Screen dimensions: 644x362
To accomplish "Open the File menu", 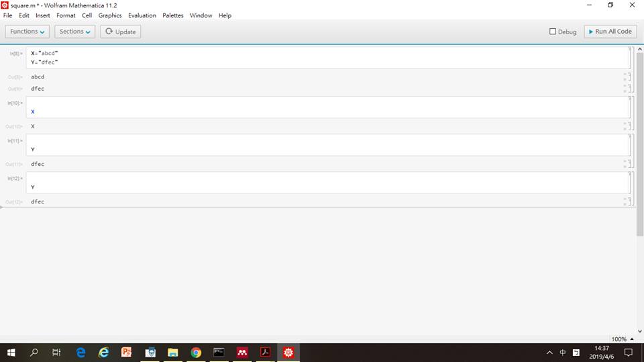I will (8, 15).
